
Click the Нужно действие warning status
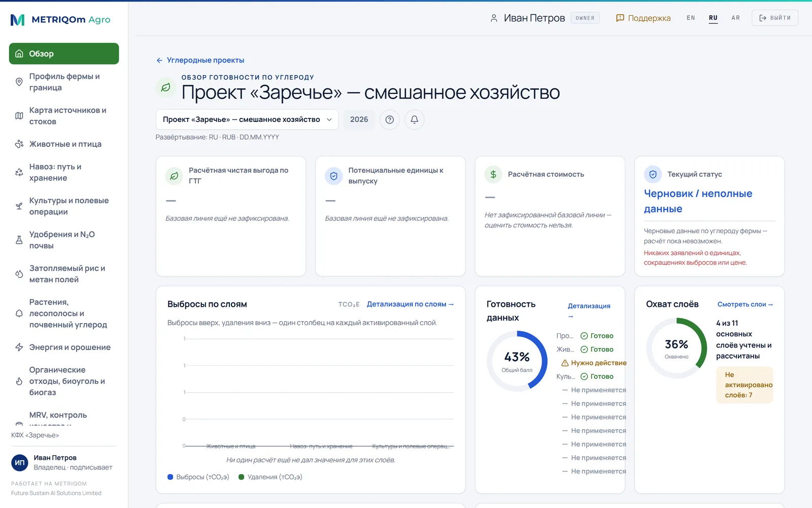(594, 363)
